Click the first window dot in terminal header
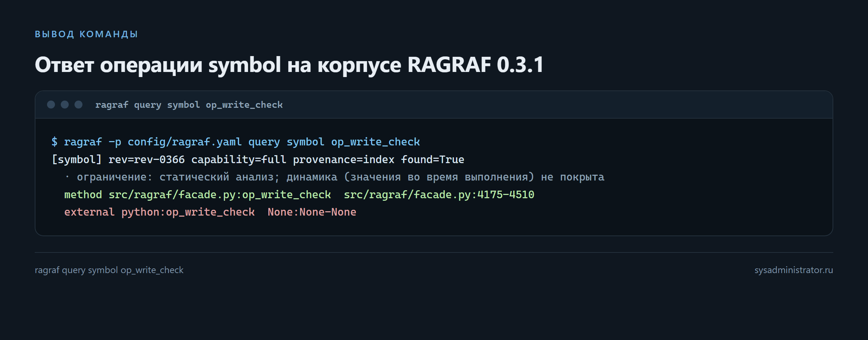Screen dimensions: 868x340 pos(51,105)
